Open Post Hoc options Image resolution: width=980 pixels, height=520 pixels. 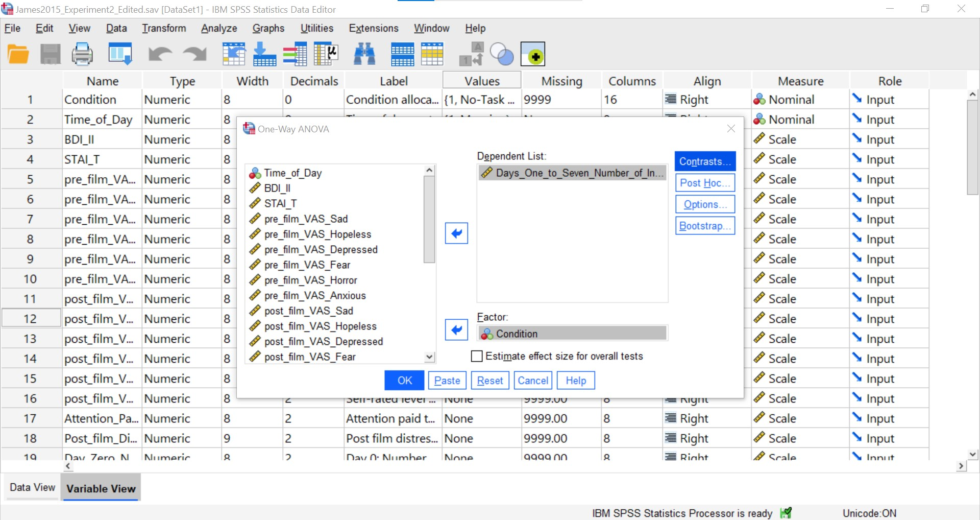705,183
